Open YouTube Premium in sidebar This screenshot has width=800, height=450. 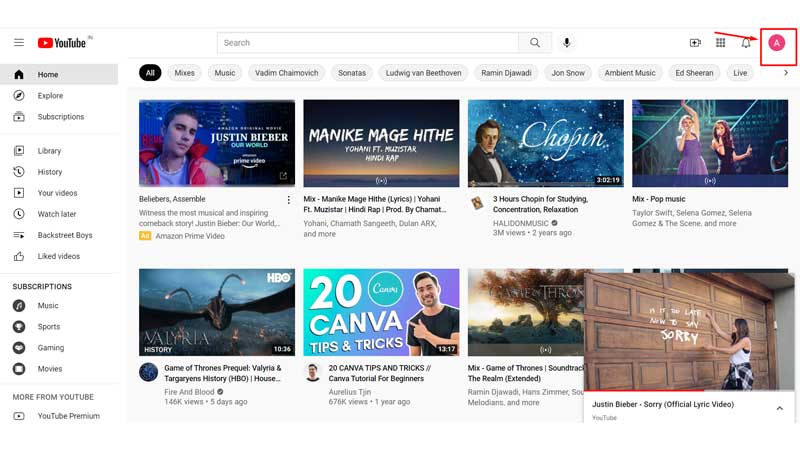click(x=59, y=416)
